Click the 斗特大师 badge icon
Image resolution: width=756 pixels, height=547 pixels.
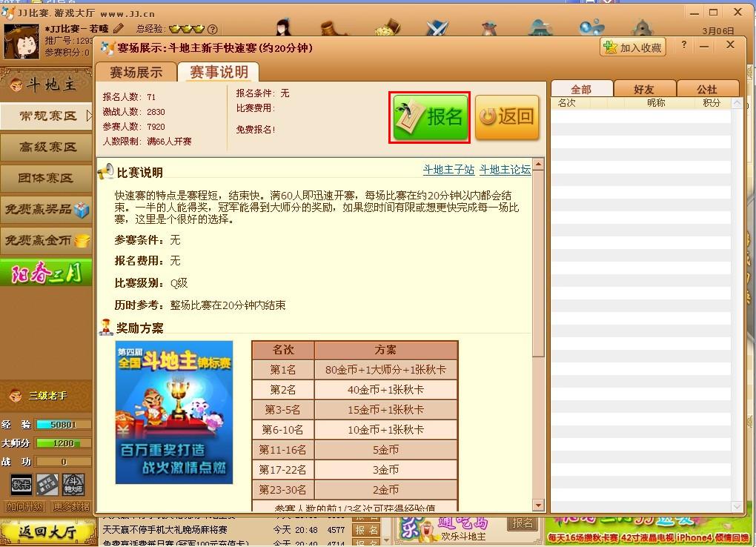tap(73, 484)
